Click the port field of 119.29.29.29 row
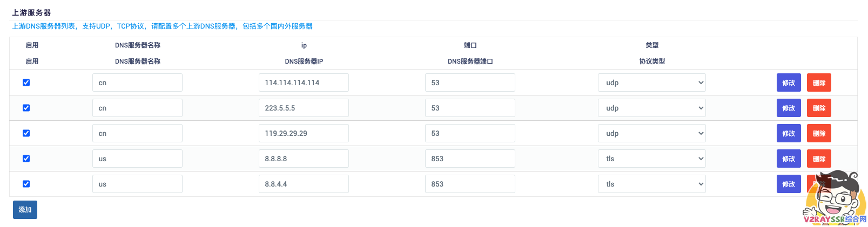The height and width of the screenshot is (227, 868). [x=470, y=133]
